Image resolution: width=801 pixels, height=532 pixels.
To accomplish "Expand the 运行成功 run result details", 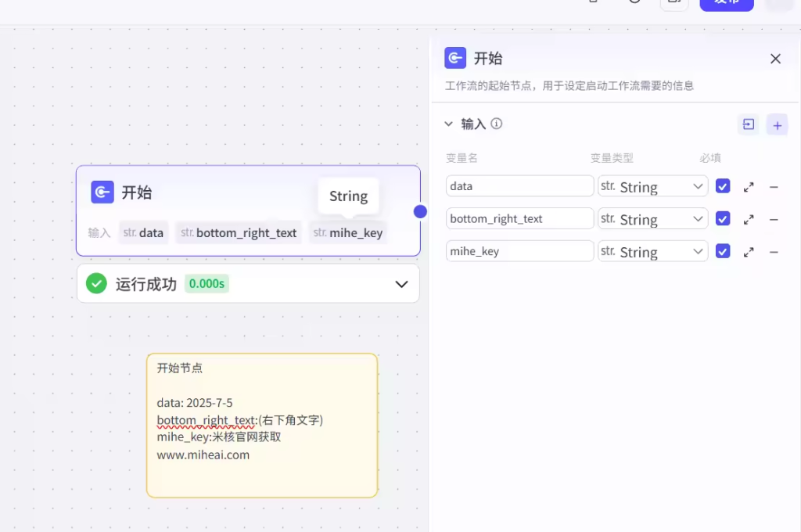I will 401,284.
